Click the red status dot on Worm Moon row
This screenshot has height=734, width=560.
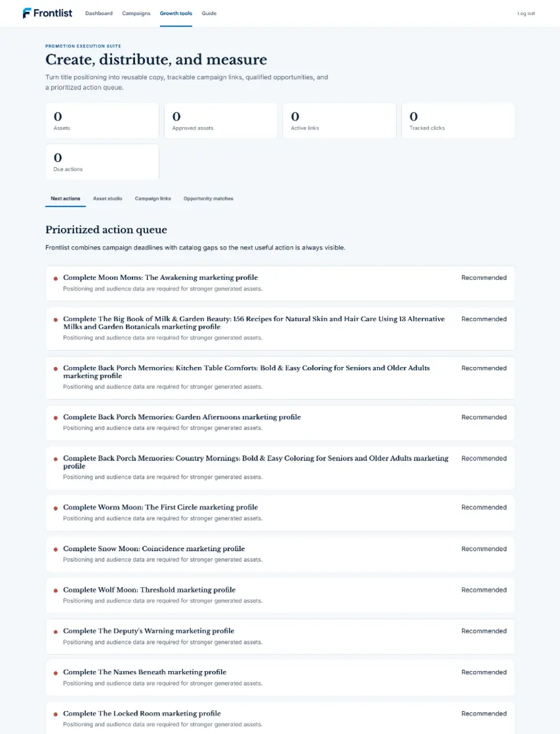55,508
